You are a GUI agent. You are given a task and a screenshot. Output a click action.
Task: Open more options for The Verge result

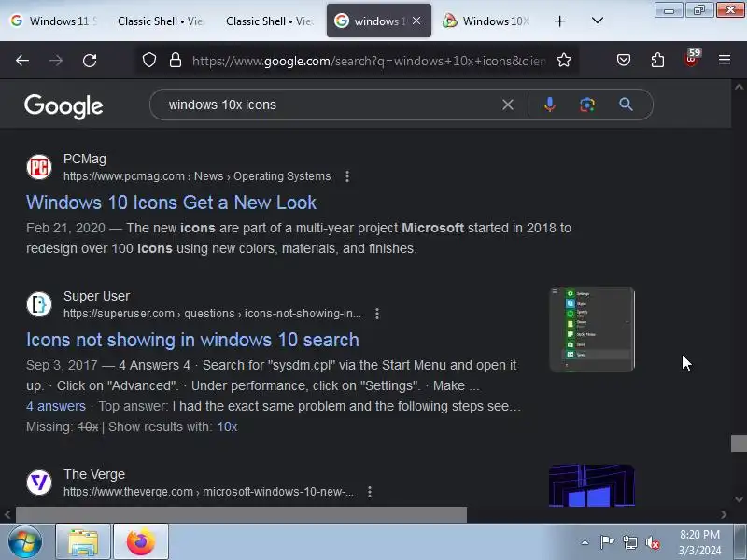[370, 492]
